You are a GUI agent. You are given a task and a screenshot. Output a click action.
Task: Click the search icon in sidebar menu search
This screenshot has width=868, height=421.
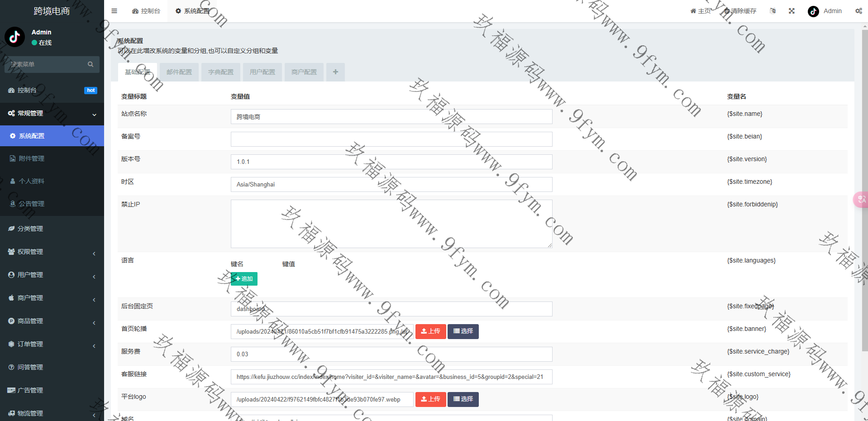click(x=91, y=64)
